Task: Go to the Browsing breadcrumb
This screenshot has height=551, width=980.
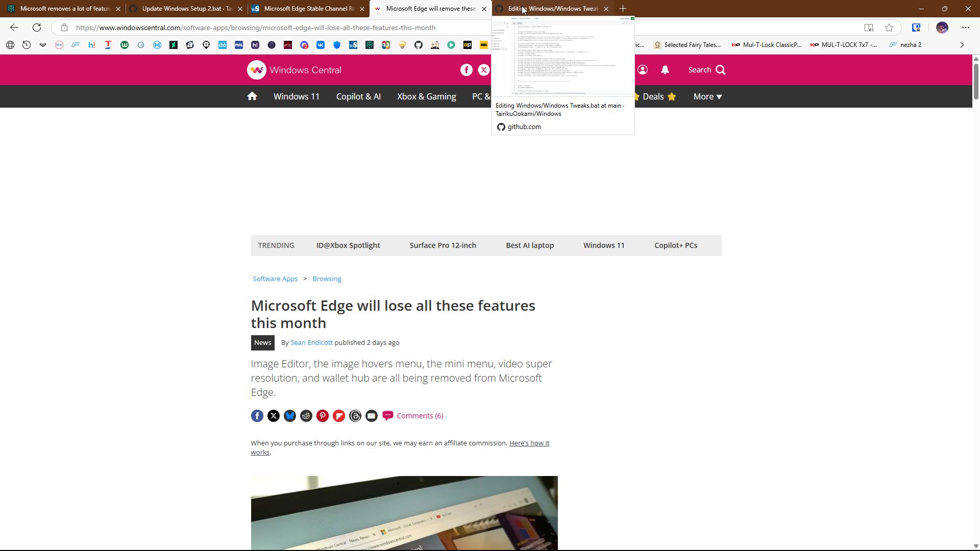Action: 327,279
